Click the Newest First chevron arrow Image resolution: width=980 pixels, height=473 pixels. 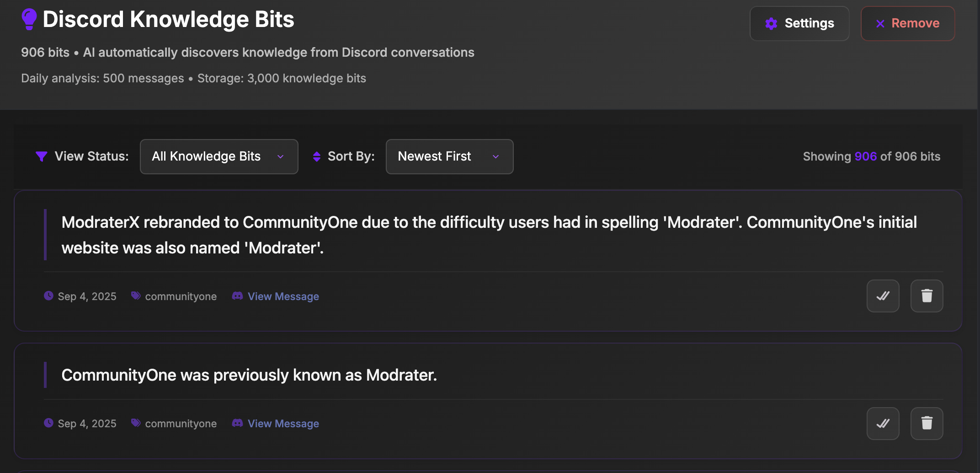click(496, 156)
